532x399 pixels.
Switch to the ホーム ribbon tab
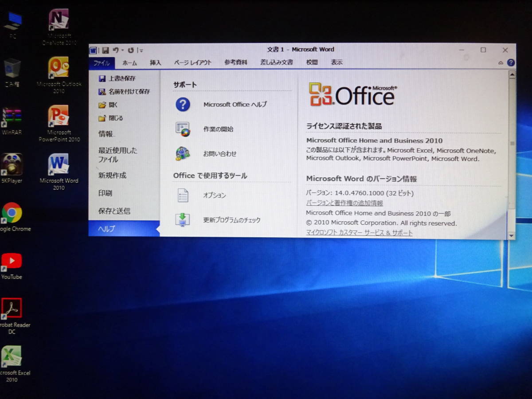(x=129, y=63)
